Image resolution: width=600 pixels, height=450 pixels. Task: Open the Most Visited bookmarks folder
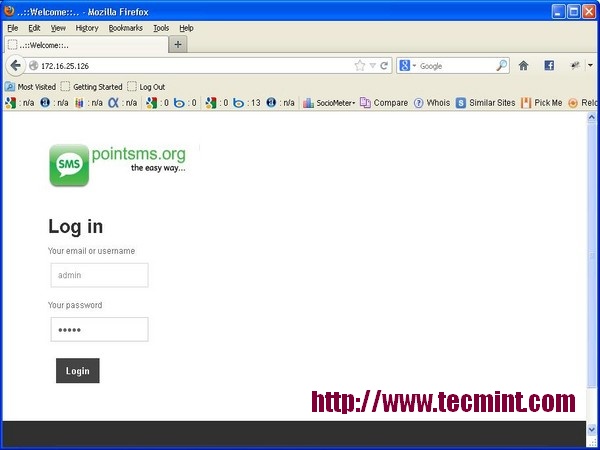pyautogui.click(x=31, y=87)
